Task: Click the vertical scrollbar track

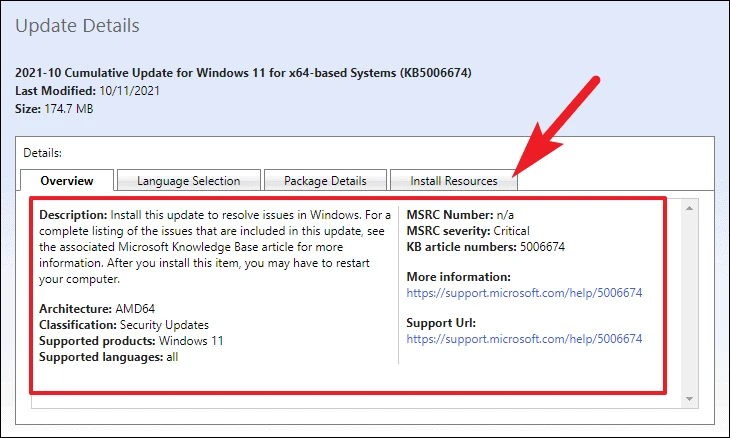Action: [689, 303]
